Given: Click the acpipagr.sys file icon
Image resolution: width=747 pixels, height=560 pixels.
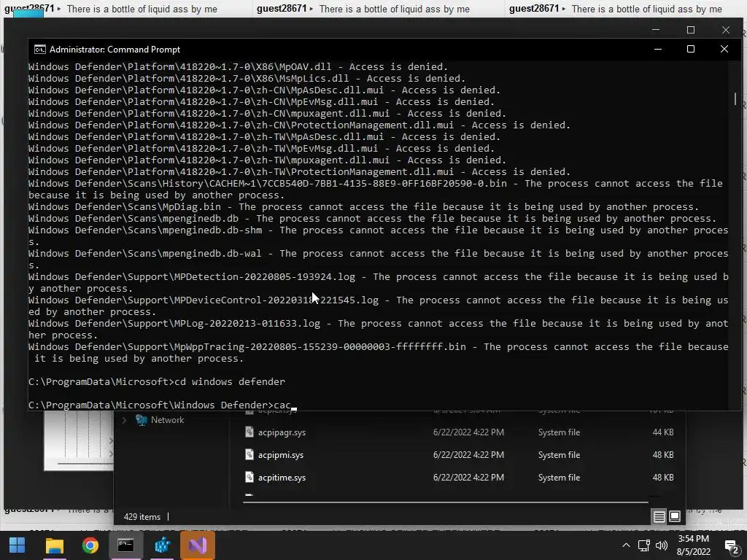Looking at the screenshot, I should point(249,432).
